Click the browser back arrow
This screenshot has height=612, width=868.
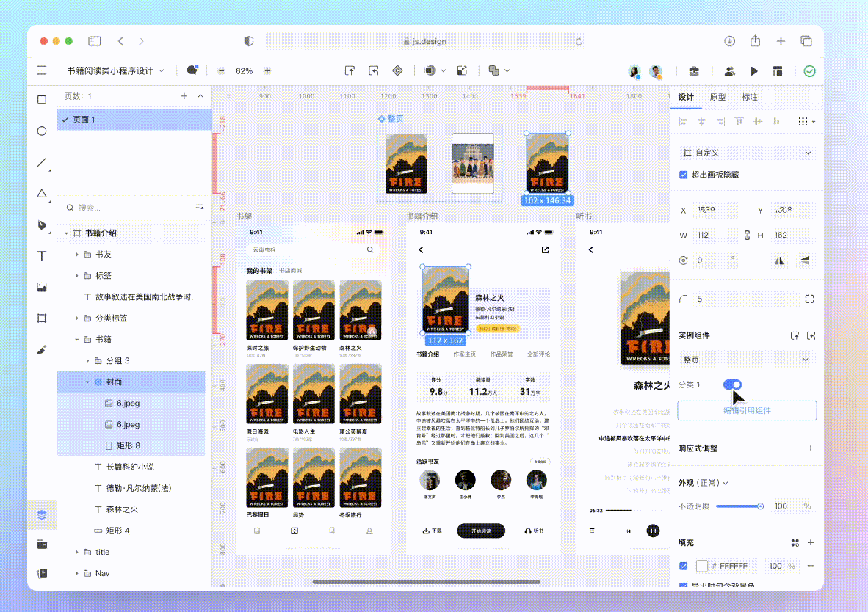pyautogui.click(x=120, y=41)
